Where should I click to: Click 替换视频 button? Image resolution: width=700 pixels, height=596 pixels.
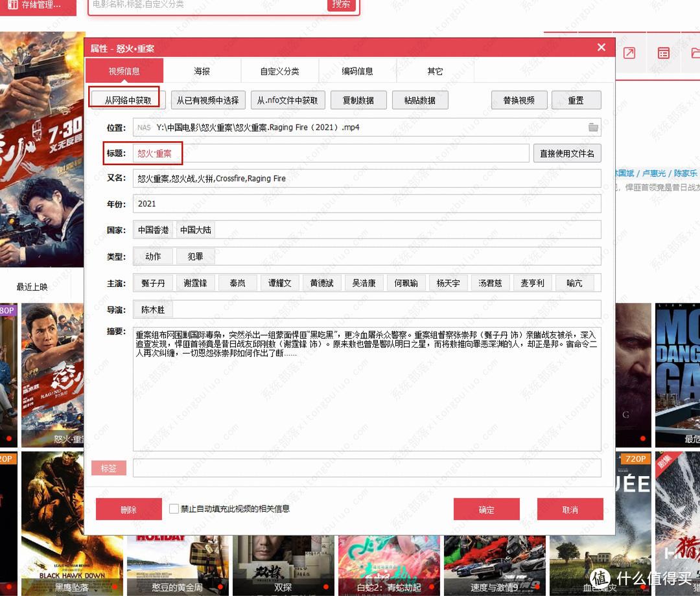click(x=519, y=100)
